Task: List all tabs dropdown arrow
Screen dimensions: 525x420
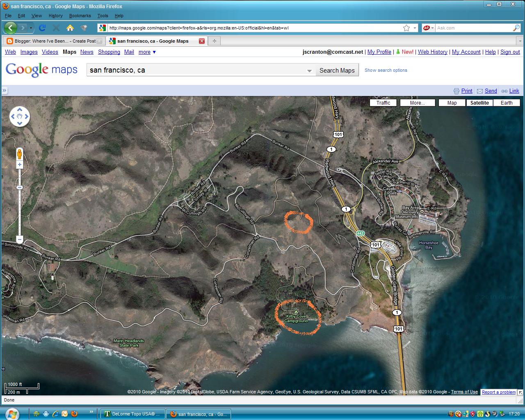Action: click(520, 41)
